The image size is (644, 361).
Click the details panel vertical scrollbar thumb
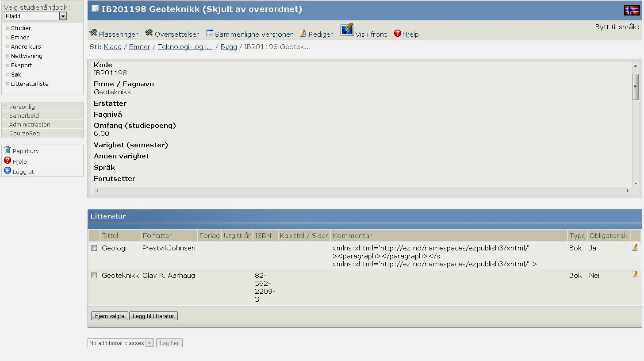tap(636, 87)
